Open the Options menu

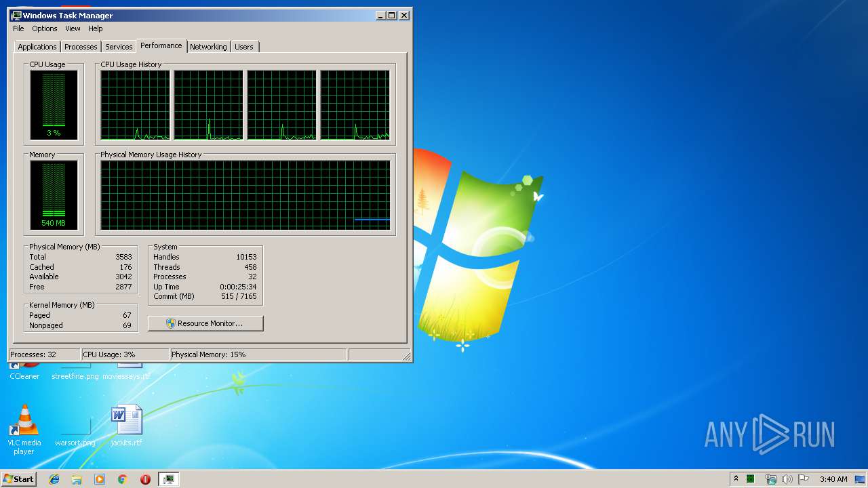45,28
